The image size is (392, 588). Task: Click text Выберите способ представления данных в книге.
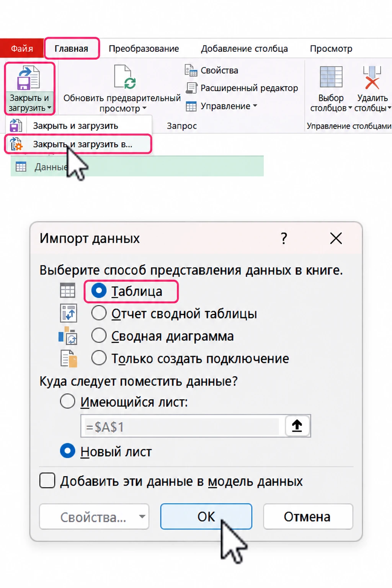click(191, 270)
